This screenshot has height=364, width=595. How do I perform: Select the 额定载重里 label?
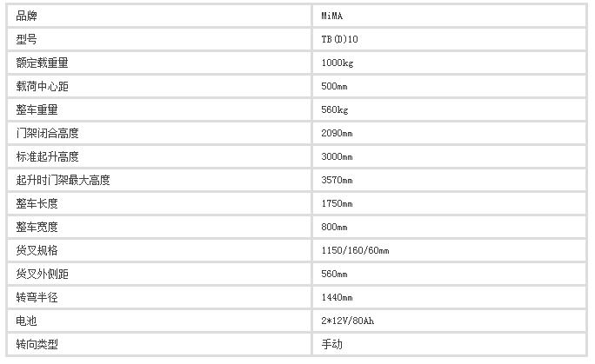42,63
